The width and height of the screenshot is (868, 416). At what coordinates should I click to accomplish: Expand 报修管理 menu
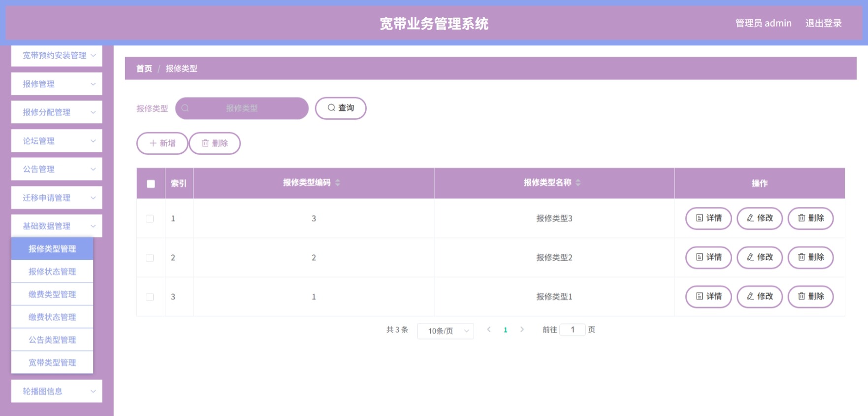click(57, 84)
